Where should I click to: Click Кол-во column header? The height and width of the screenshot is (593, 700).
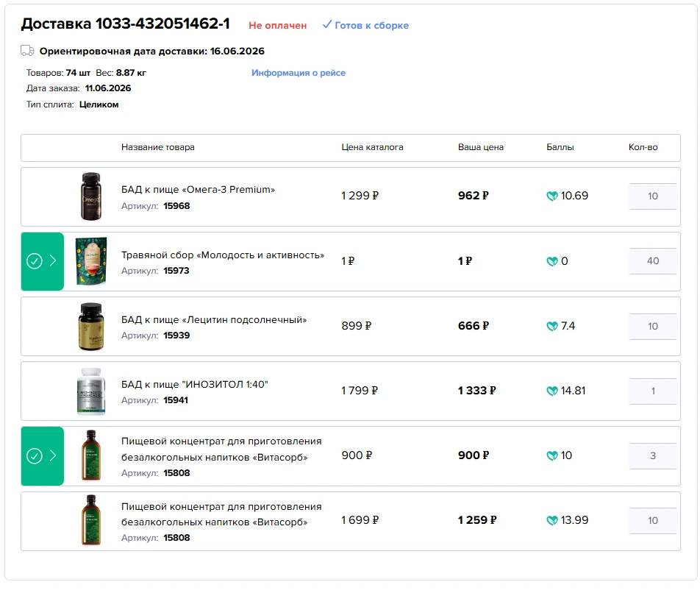point(643,147)
